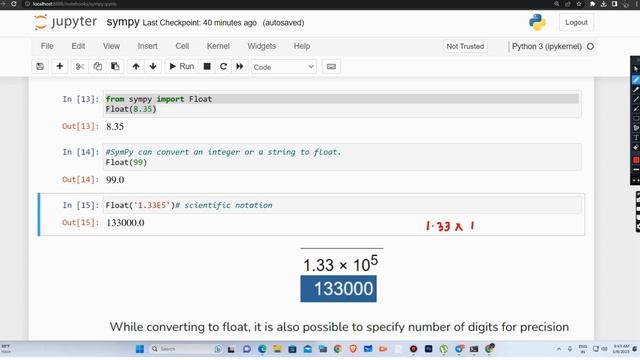The image size is (640, 360).
Task: Open the Kernel menu
Action: 218,46
